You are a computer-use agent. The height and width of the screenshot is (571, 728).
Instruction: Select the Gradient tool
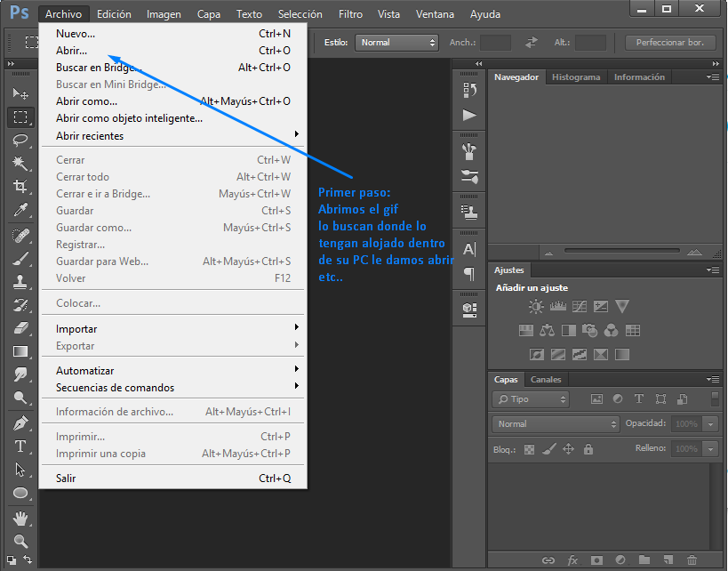[20, 351]
